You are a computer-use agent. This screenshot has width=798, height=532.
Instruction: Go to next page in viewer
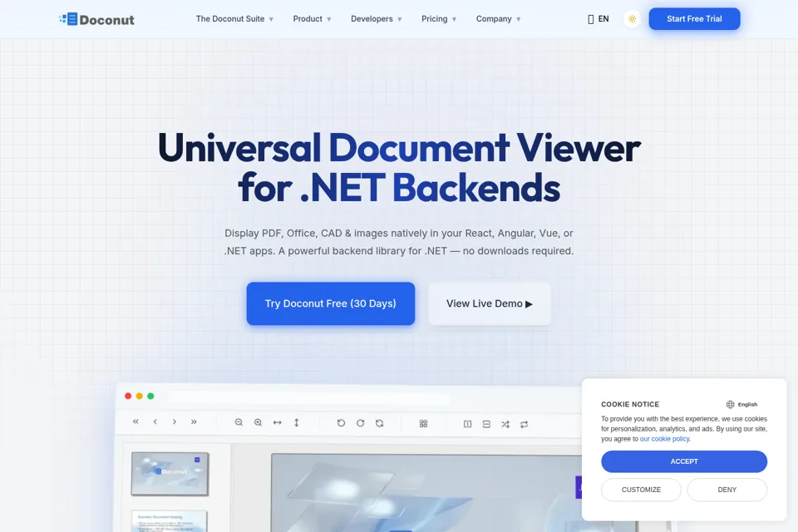[x=174, y=421]
